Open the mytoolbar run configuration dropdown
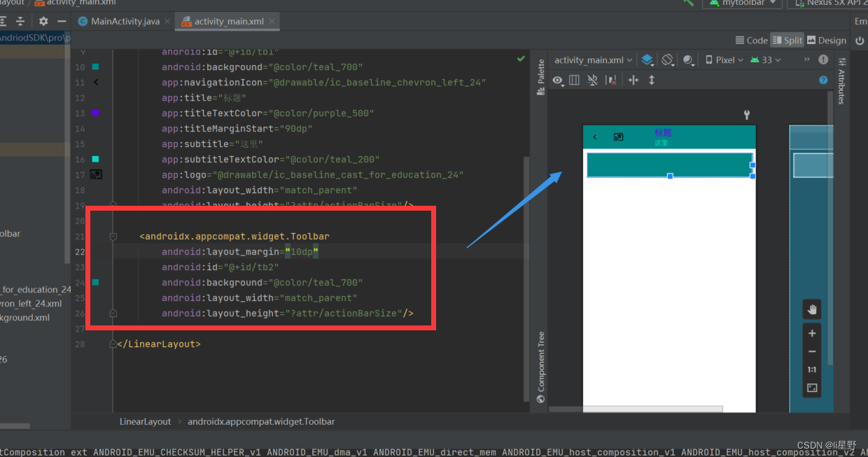The height and width of the screenshot is (457, 868). click(x=743, y=3)
